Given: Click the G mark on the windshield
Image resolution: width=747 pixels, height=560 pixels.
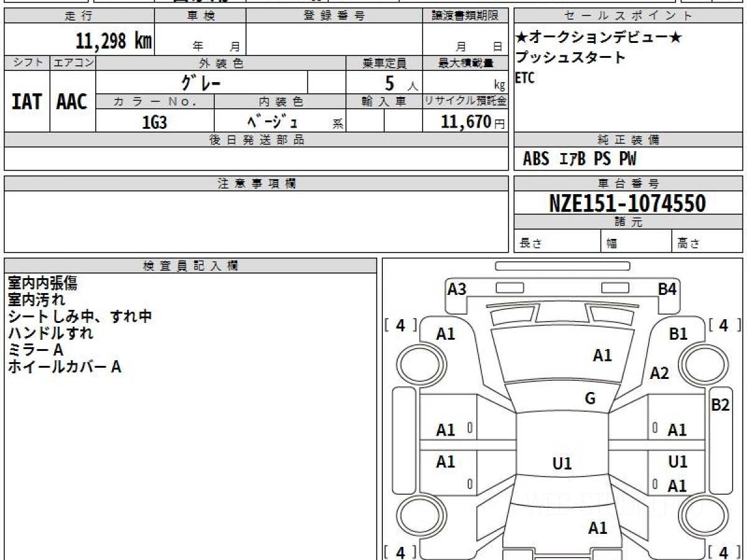Looking at the screenshot, I should click(590, 398).
